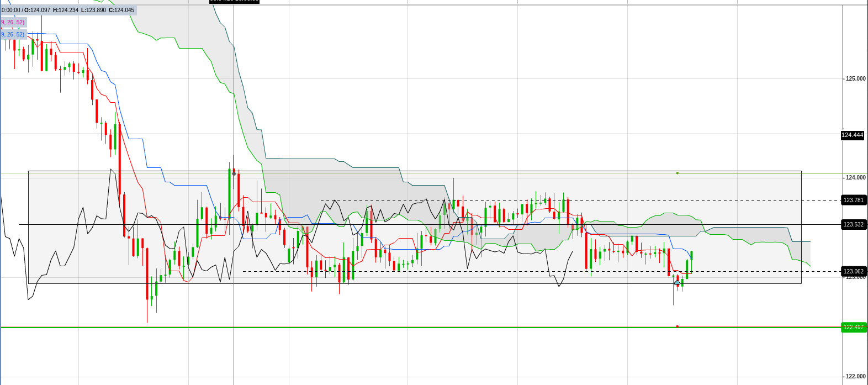Select the 124.444 price label
Viewport: 868px width, 385px height.
[852, 135]
